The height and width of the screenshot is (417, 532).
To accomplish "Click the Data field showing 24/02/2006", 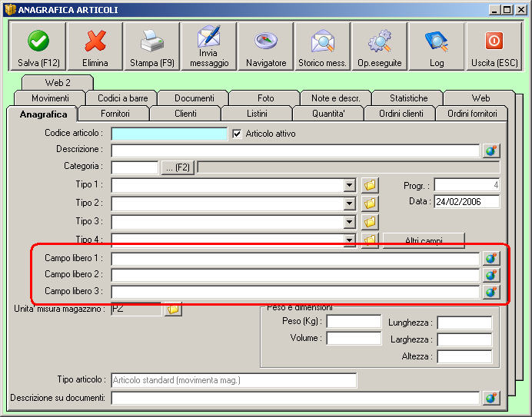I will pos(467,202).
